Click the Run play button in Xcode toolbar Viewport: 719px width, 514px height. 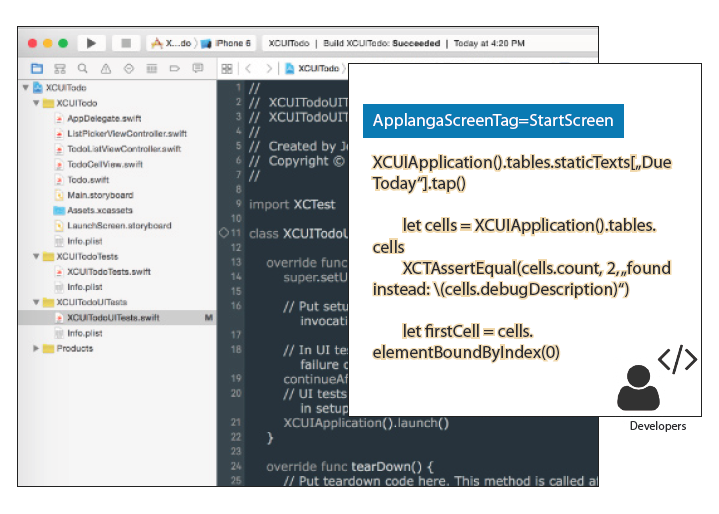point(91,43)
